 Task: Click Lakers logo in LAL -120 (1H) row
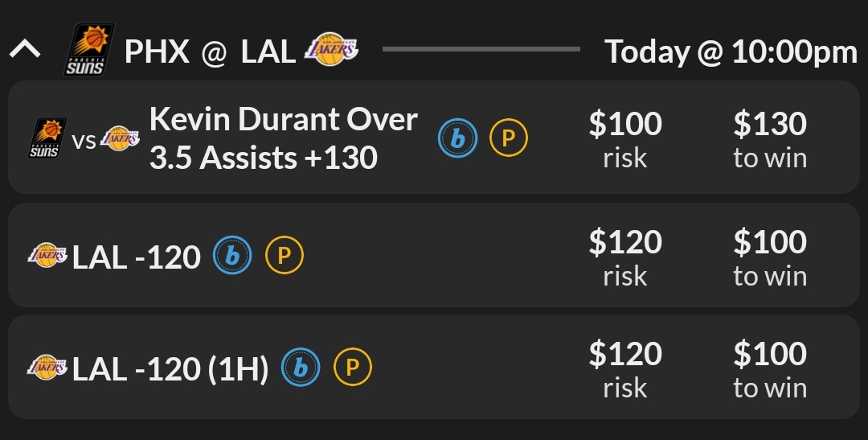pyautogui.click(x=47, y=368)
